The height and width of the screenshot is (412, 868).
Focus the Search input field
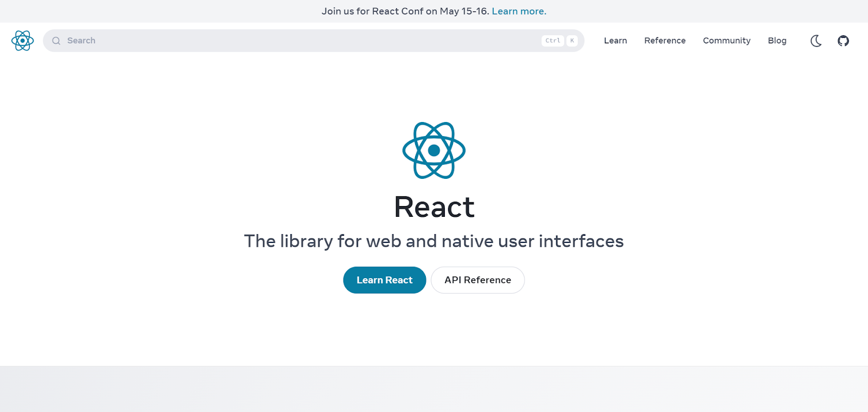pos(314,41)
